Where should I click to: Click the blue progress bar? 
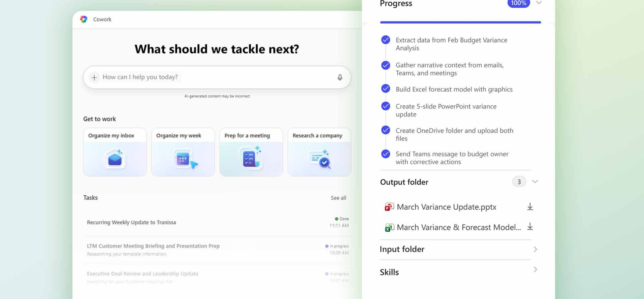pyautogui.click(x=460, y=22)
